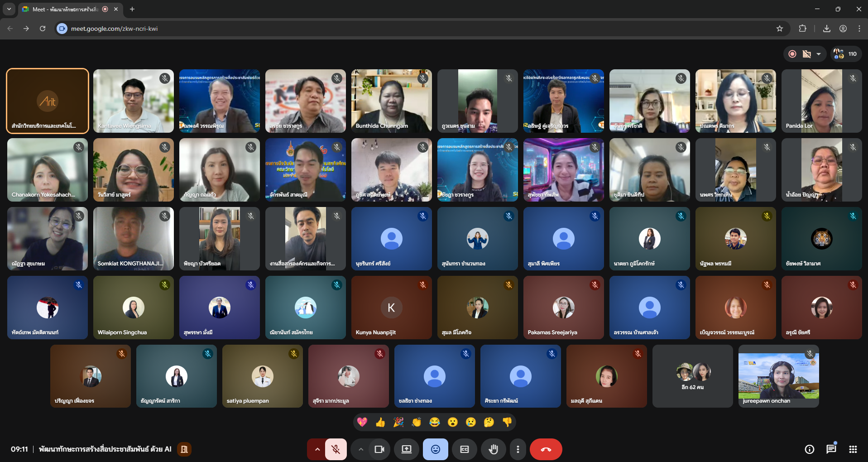Close the emoji reactions panel via smiley button
The height and width of the screenshot is (462, 868).
coord(435,449)
